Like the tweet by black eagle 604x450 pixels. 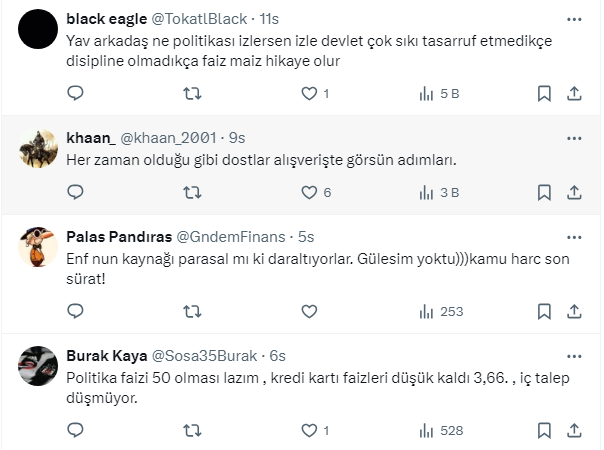312,94
